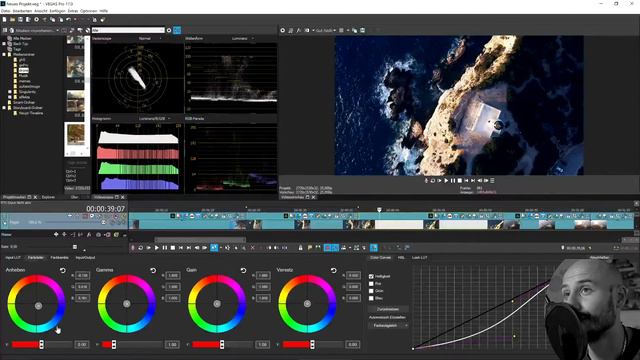This screenshot has width=640, height=360.
Task: Pause playback in the timeline transport bar
Action: (x=164, y=248)
